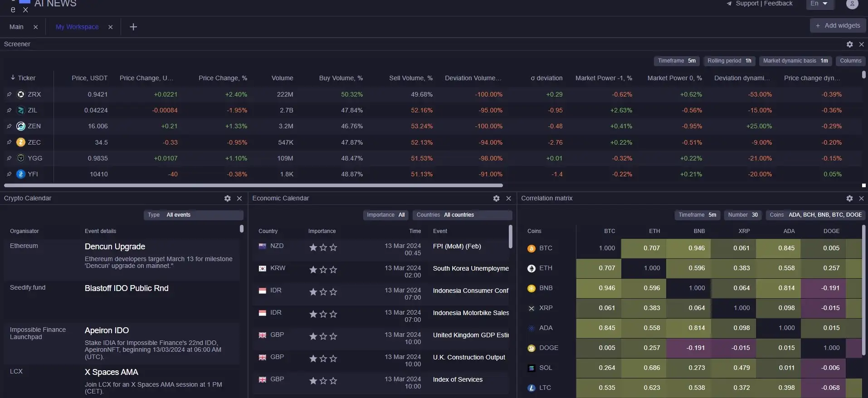Sort by the Ticker column header

pos(26,78)
